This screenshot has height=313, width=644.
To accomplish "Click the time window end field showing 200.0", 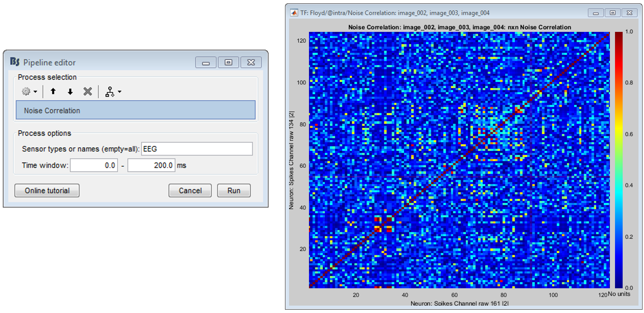I will coord(151,165).
